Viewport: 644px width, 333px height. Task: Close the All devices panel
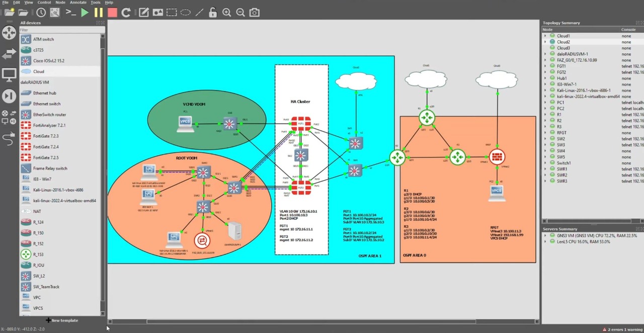pos(103,23)
